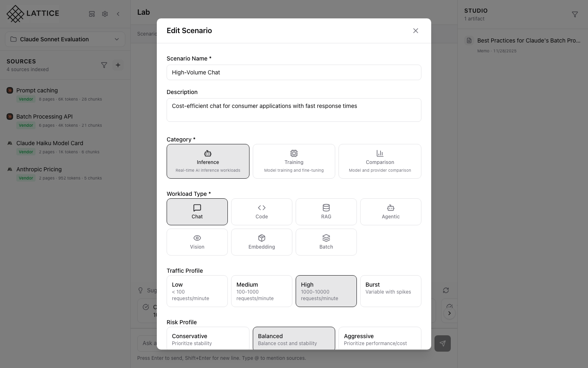Collapse the sidebar with the left chevron
This screenshot has width=588, height=368.
tap(118, 14)
